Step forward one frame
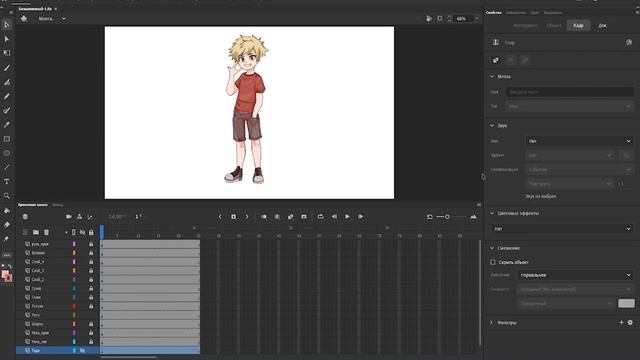640x360 pixels. (361, 217)
